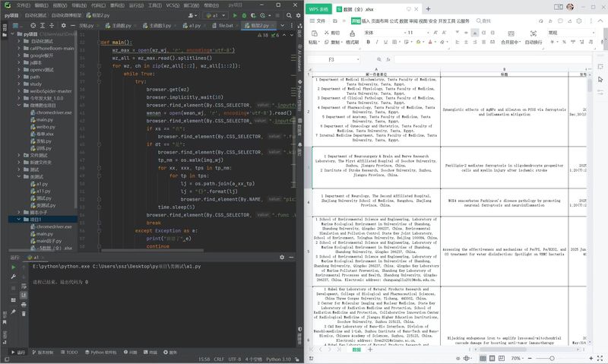Open Project panel options gear
The height and width of the screenshot is (364, 608).
pos(64,26)
